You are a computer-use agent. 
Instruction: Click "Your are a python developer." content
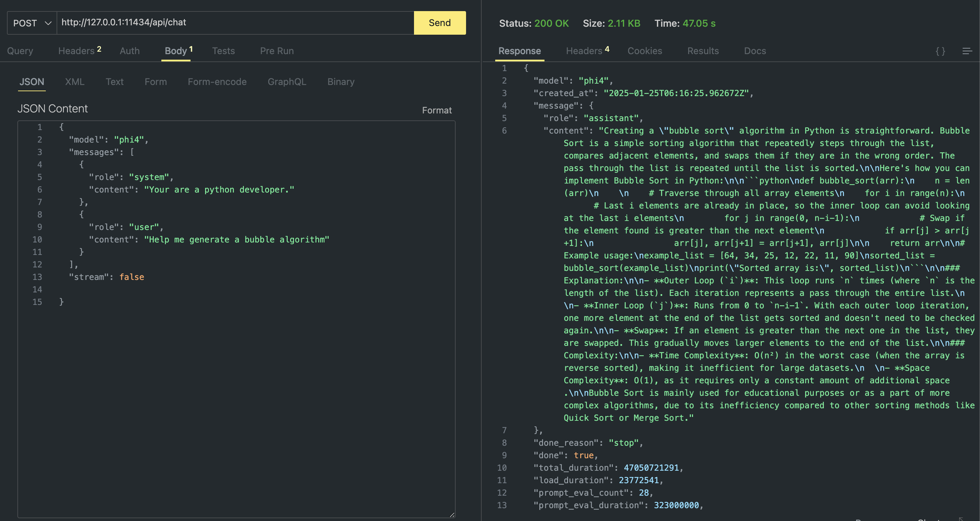point(219,190)
